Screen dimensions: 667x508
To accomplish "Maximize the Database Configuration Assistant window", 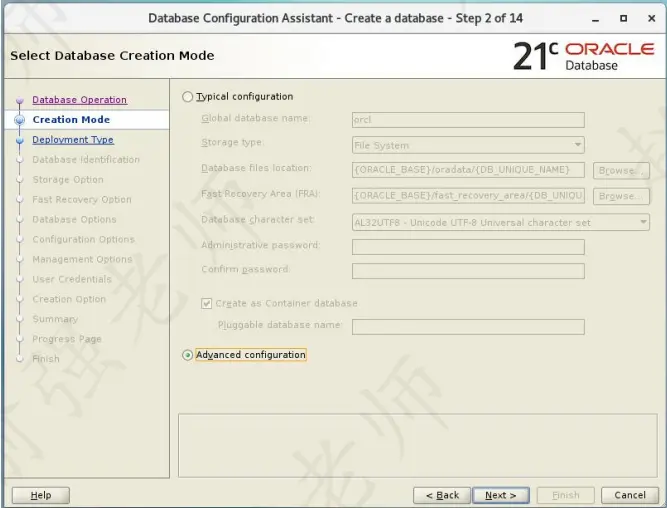I will [x=624, y=18].
